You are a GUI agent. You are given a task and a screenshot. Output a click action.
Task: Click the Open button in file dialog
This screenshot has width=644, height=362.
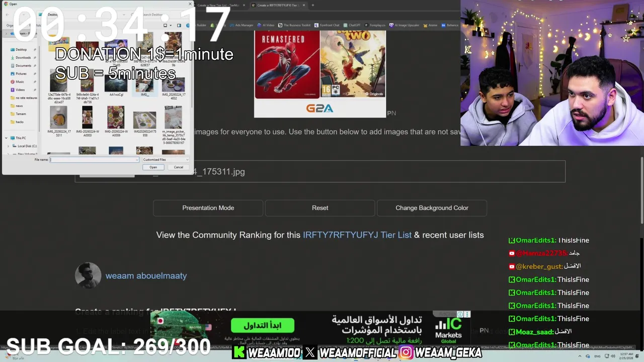(153, 167)
